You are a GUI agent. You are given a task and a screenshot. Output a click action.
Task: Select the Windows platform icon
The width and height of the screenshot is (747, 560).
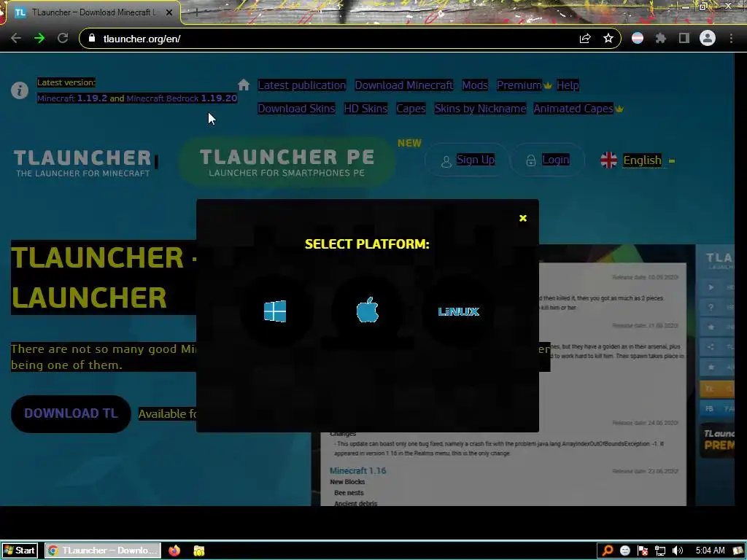point(275,311)
